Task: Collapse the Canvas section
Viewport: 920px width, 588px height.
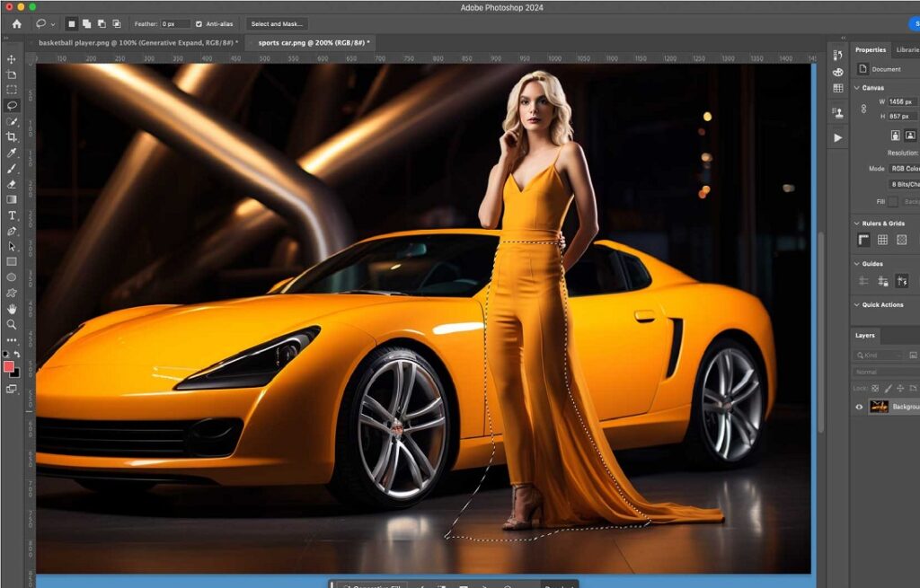Action: click(855, 88)
